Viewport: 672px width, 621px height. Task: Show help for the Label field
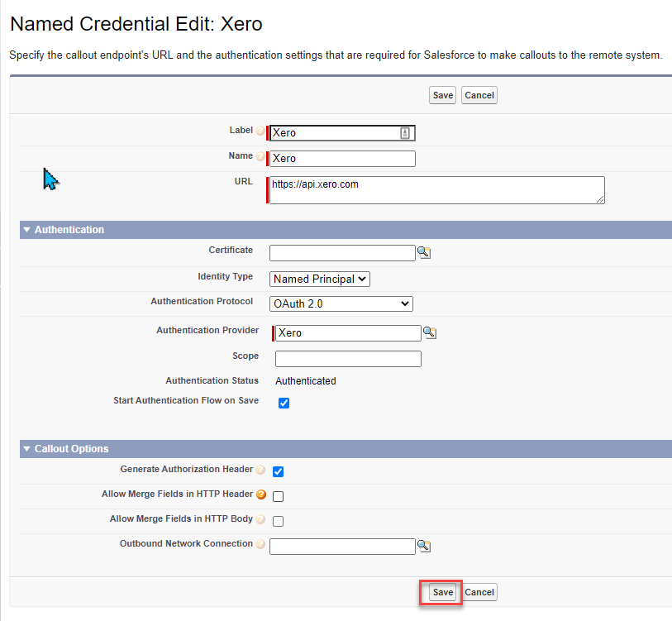[x=260, y=131]
